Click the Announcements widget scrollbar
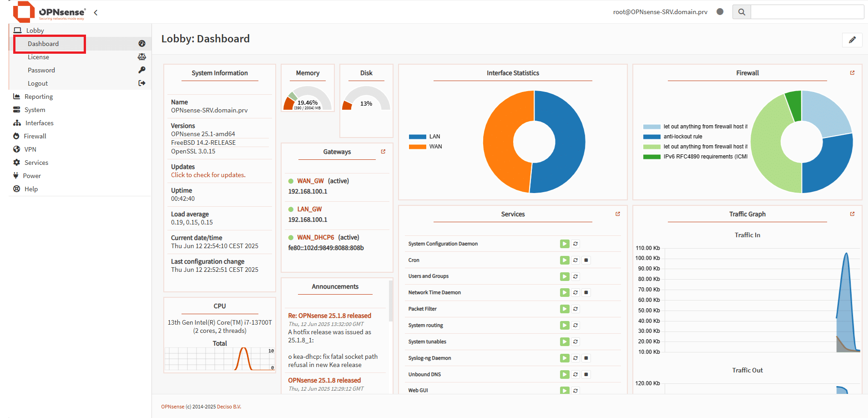Screen dimensions: 868x418 coord(390,301)
